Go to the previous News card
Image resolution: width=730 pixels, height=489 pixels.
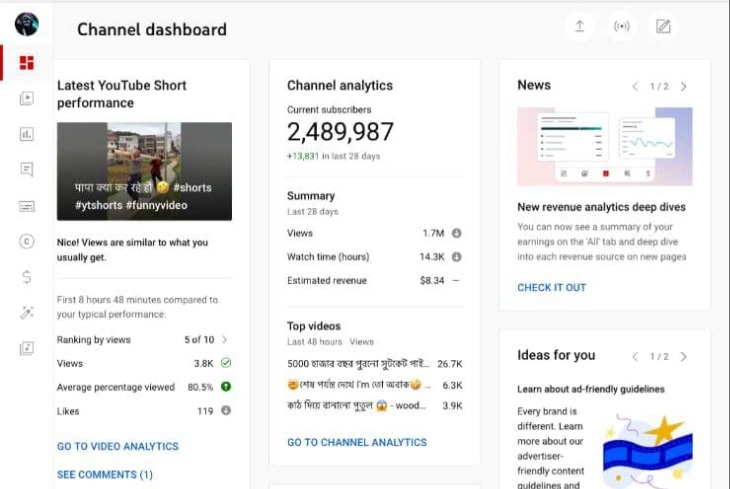point(635,86)
